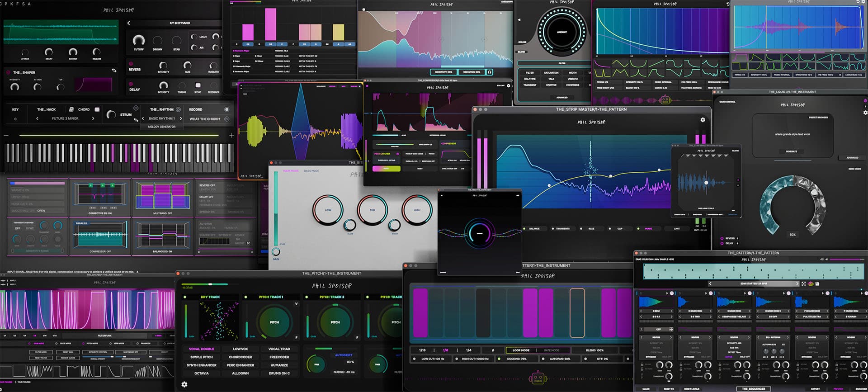The height and width of the screenshot is (392, 868).
Task: Click the OCTAVIA button
Action: point(201,373)
